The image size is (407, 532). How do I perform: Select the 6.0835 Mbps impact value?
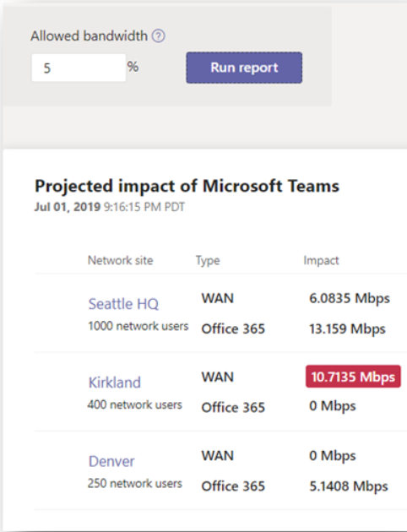click(x=350, y=298)
